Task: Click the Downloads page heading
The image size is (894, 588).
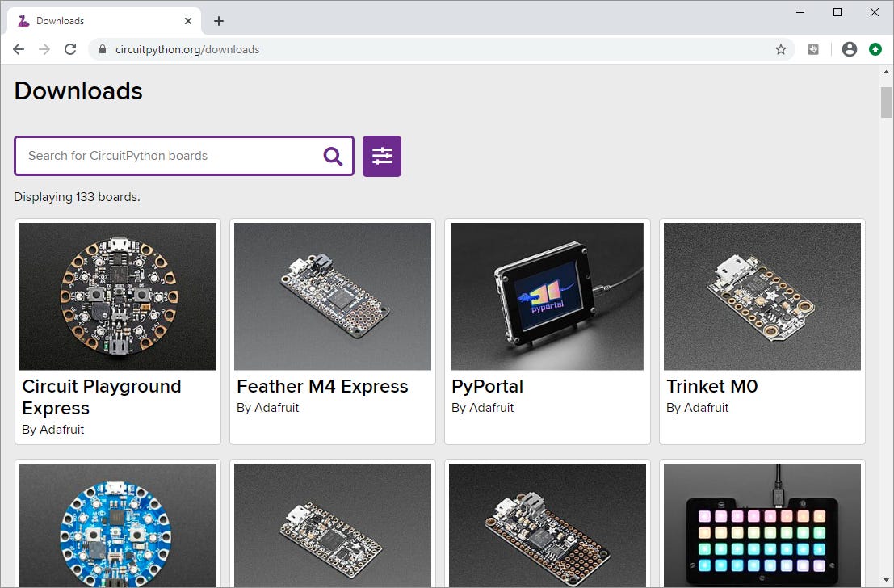Action: pos(78,90)
